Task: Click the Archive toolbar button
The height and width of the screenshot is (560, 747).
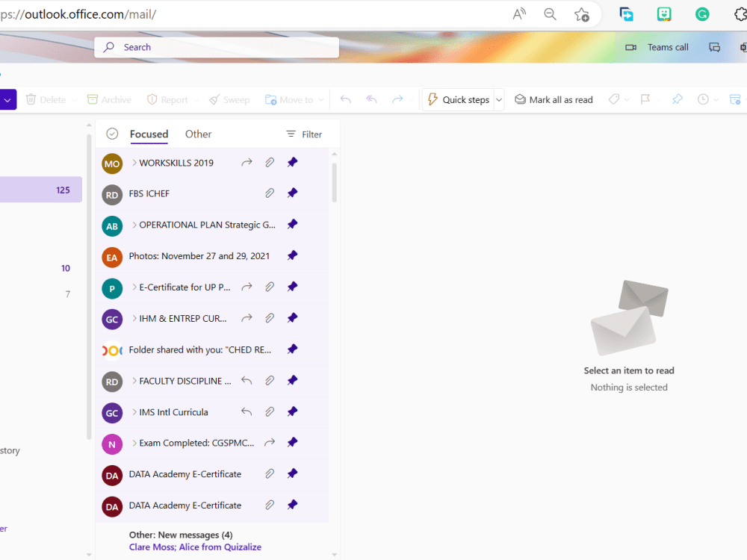Action: (109, 99)
